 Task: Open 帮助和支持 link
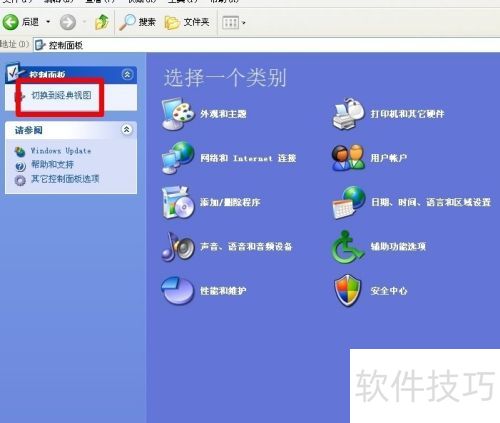click(52, 164)
